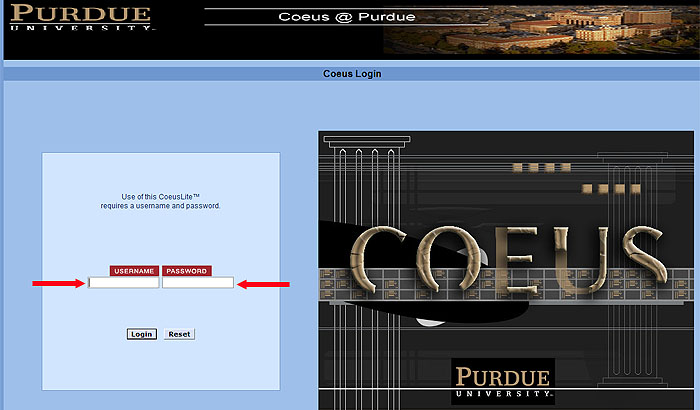Click the red USERNAME label

click(x=134, y=271)
